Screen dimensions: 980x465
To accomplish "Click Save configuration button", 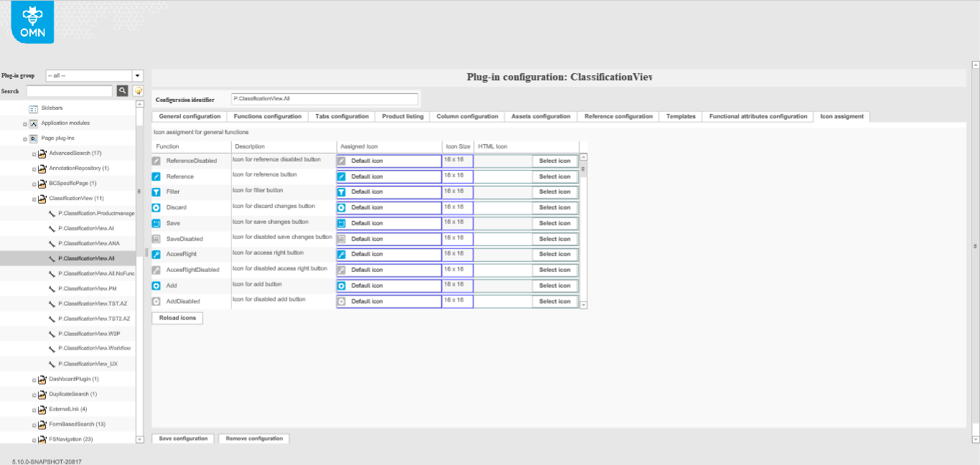I will (x=182, y=438).
